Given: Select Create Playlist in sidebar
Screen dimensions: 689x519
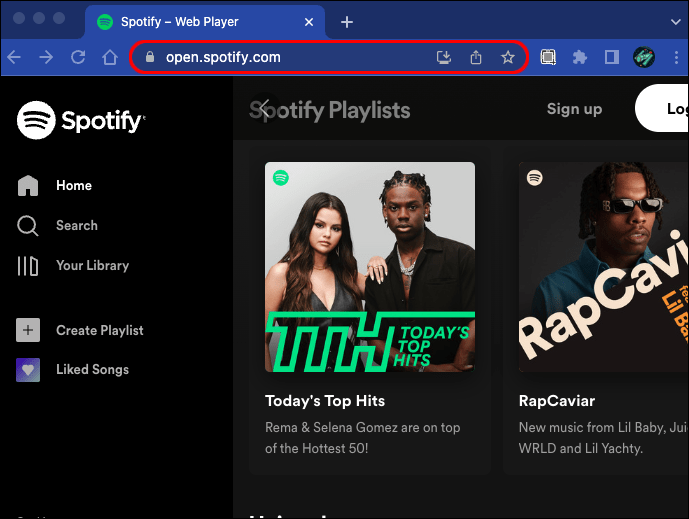Looking at the screenshot, I should coord(100,330).
